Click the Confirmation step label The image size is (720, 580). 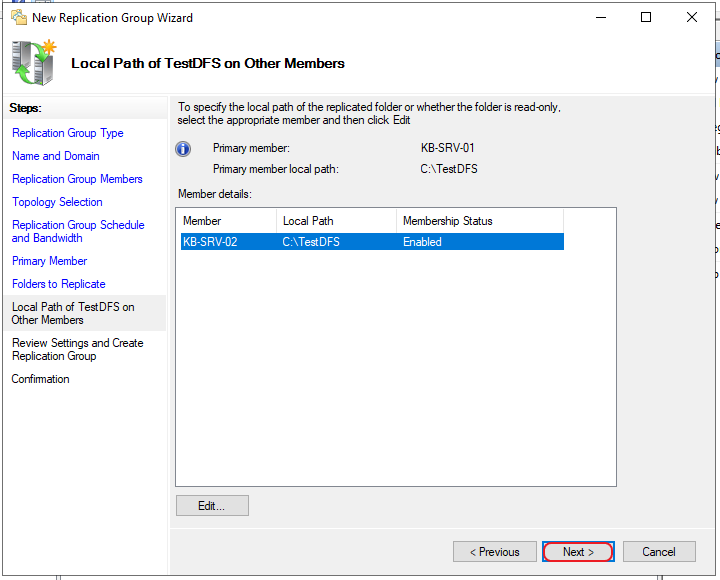click(x=40, y=379)
